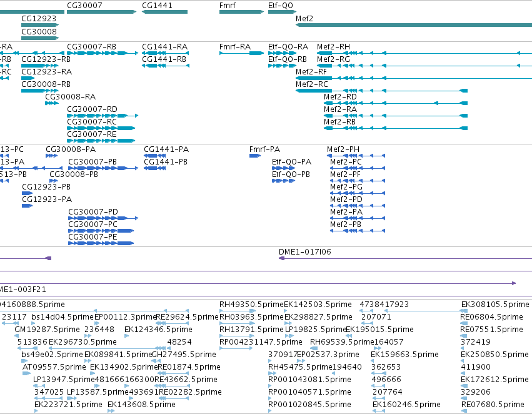Select EST EK124346.5prime

[x=158, y=330]
